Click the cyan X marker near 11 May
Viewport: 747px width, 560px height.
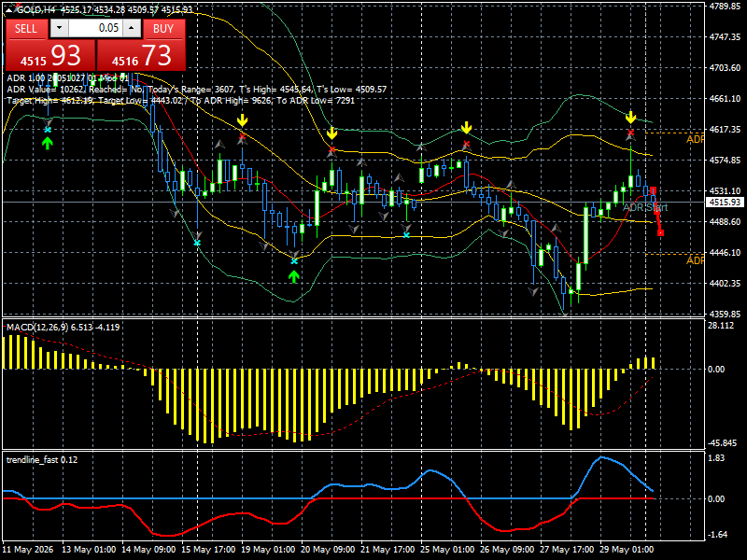(x=48, y=130)
